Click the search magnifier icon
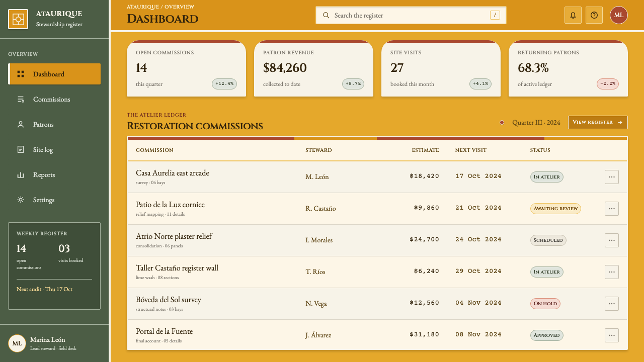This screenshot has height=362, width=644. click(x=326, y=15)
